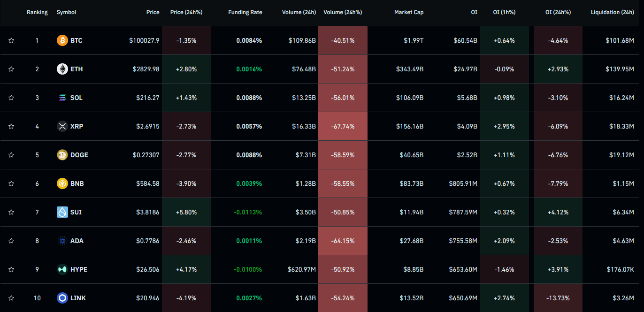The height and width of the screenshot is (312, 644).
Task: Click the Cardano ADA logo
Action: click(x=62, y=241)
